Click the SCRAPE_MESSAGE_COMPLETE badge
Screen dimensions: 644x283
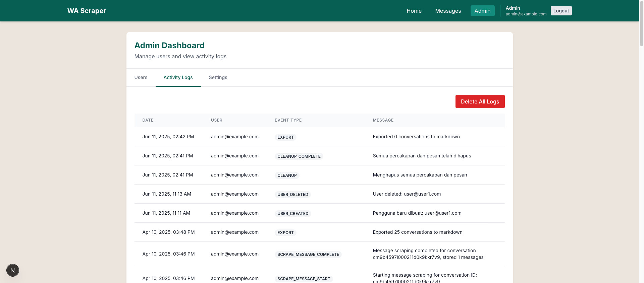[x=308, y=255]
